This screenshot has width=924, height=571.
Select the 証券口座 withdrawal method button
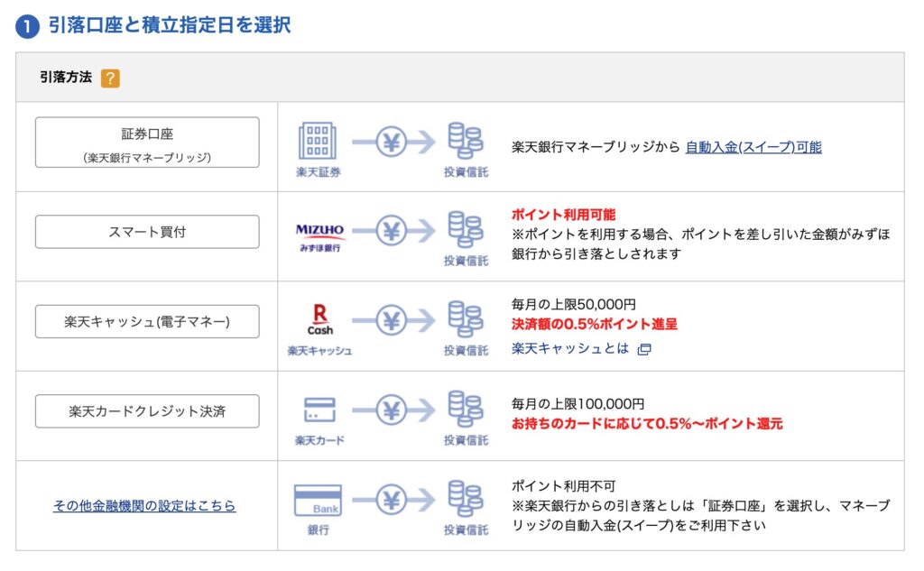(x=147, y=143)
